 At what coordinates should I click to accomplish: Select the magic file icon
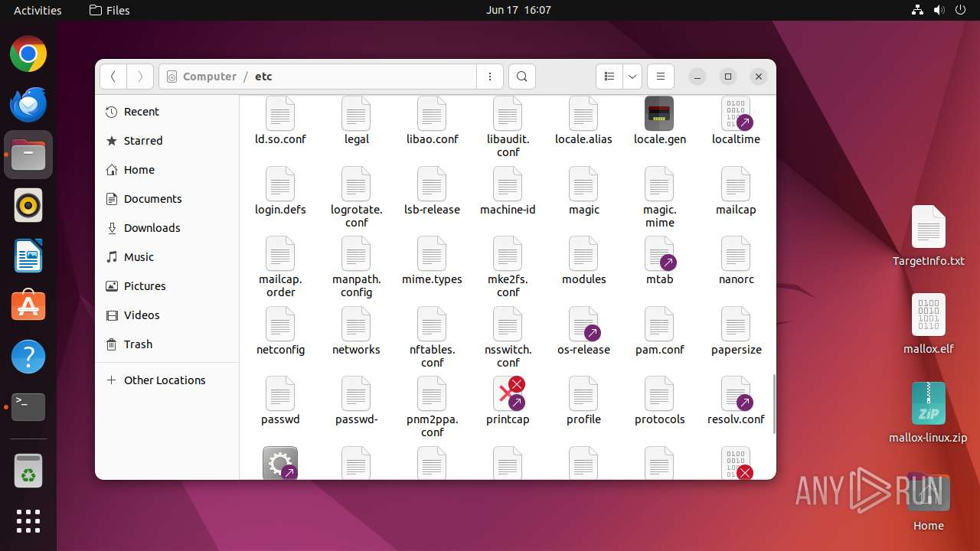(x=583, y=184)
